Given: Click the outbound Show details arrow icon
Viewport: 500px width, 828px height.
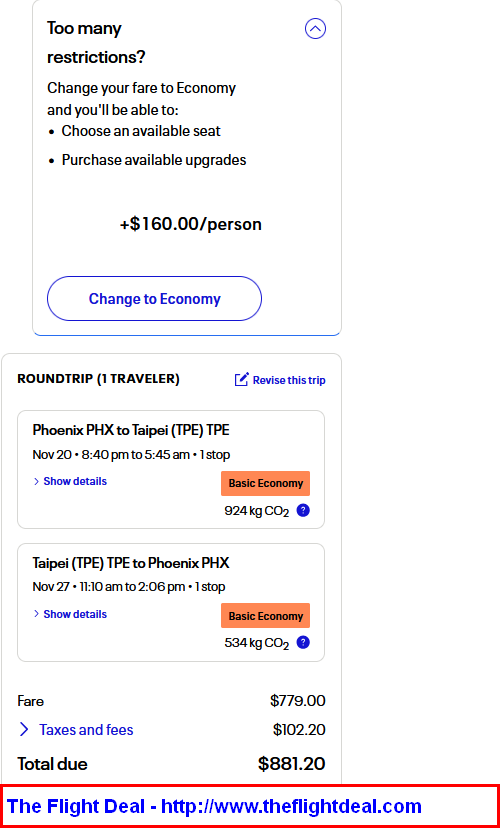Looking at the screenshot, I should click(x=36, y=482).
